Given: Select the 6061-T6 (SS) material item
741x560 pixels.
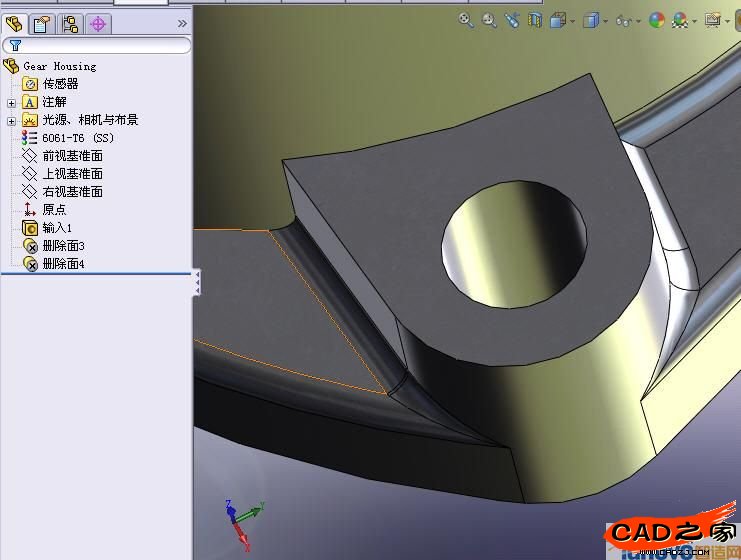Looking at the screenshot, I should pos(78,138).
